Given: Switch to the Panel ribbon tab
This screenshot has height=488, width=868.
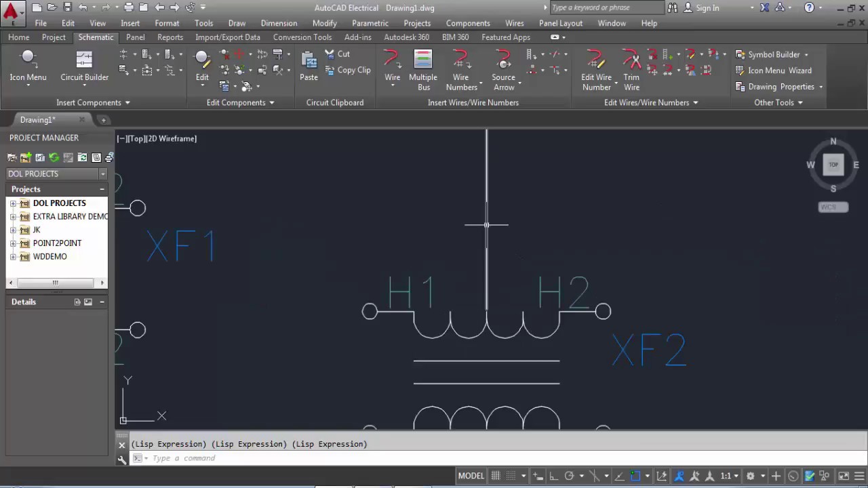Looking at the screenshot, I should click(135, 37).
